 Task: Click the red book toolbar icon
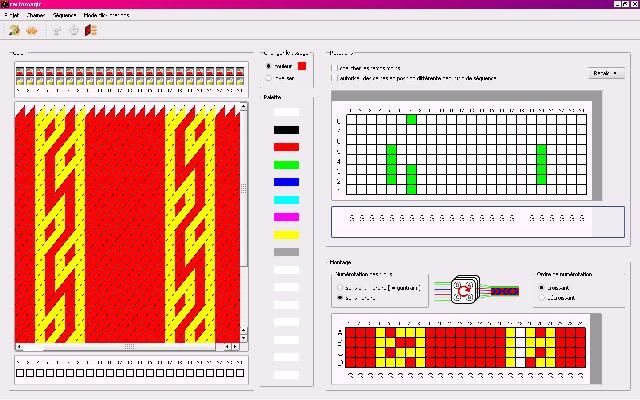pos(89,31)
